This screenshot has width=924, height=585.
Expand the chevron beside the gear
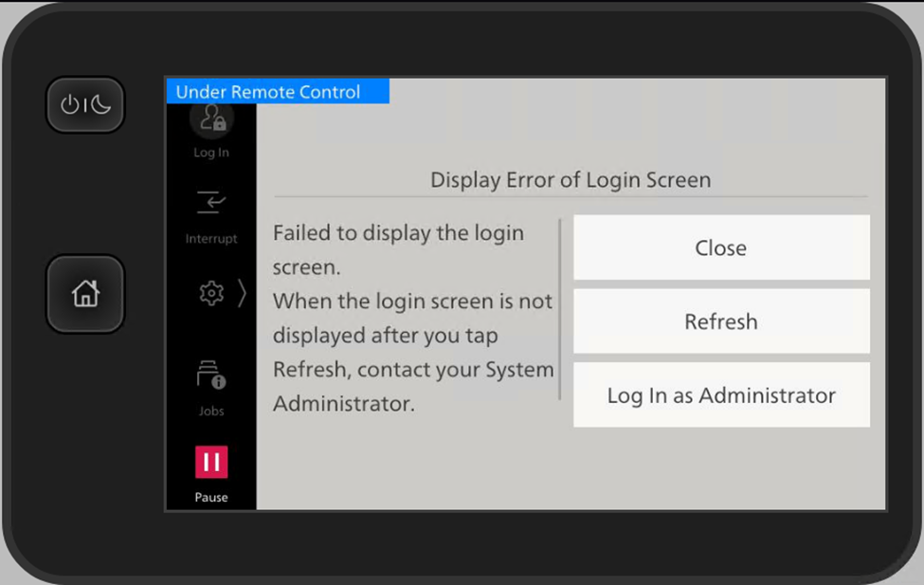click(242, 294)
